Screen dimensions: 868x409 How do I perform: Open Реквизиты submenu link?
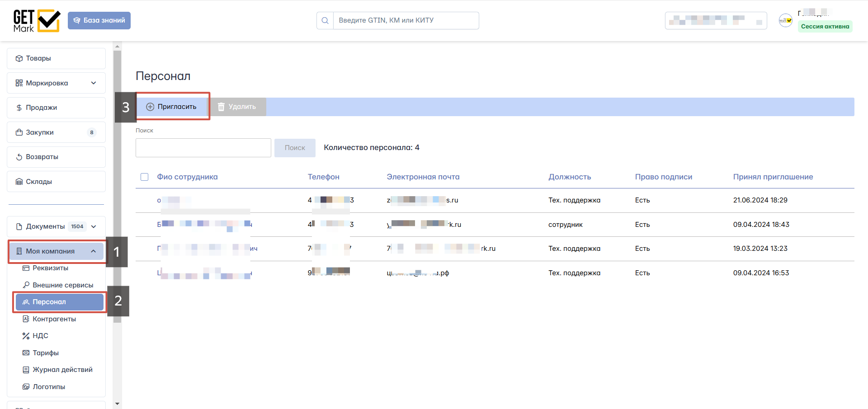point(50,268)
